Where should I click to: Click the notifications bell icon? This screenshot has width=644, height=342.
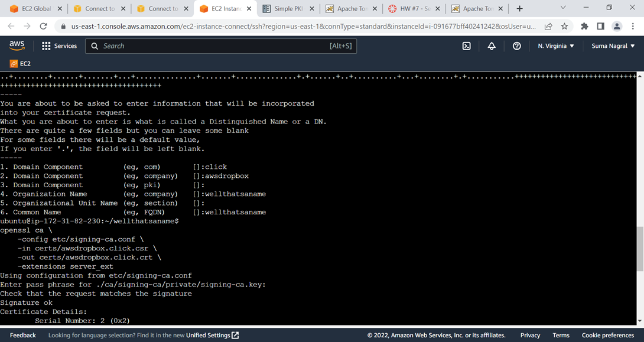492,46
